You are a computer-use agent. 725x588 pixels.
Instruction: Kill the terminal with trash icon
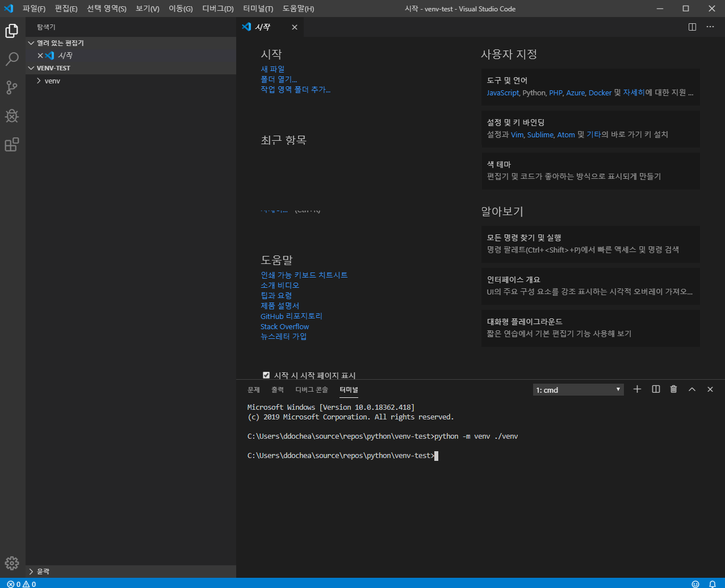point(674,389)
